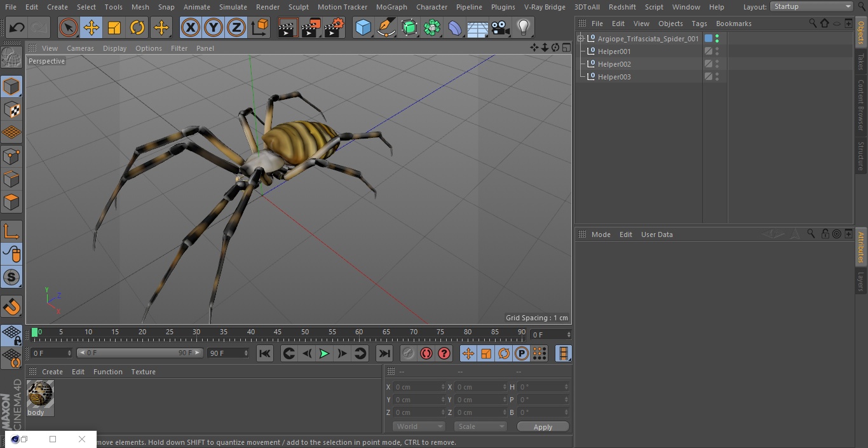This screenshot has height=448, width=868.
Task: Open the Array modeling objects icon
Action: [x=432, y=27]
